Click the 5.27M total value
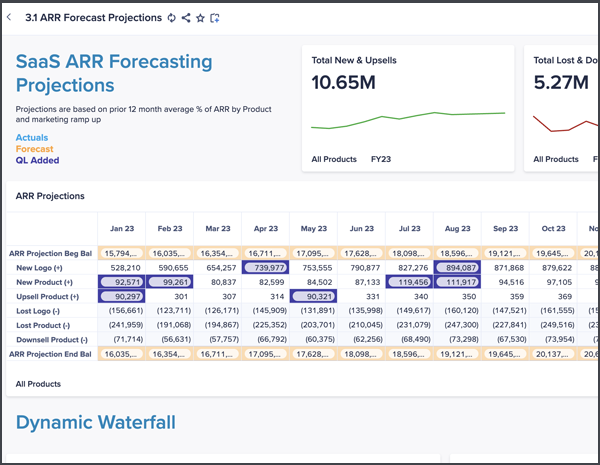600x465 pixels. [x=561, y=82]
